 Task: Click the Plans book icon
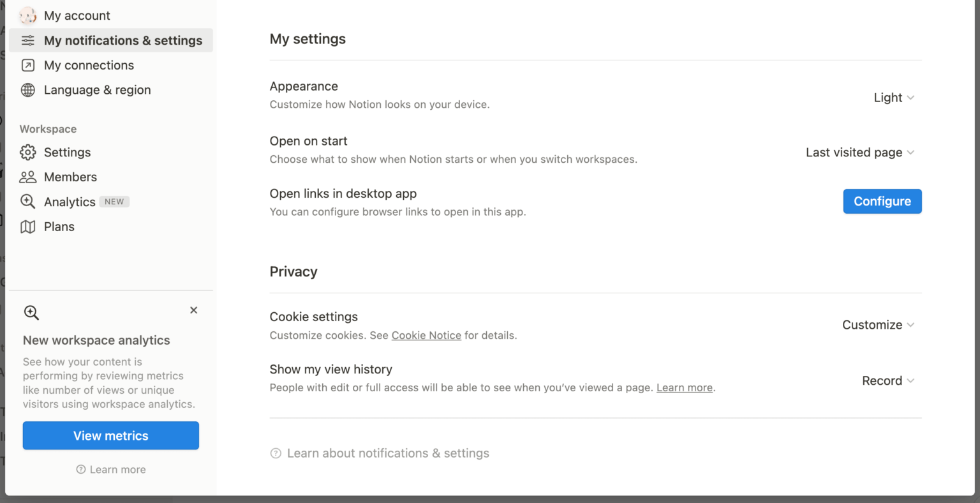(x=27, y=226)
